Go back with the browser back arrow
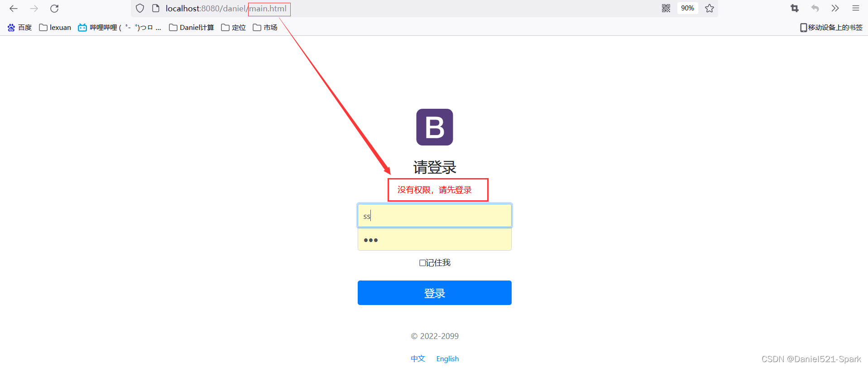This screenshot has height=368, width=868. [x=14, y=8]
